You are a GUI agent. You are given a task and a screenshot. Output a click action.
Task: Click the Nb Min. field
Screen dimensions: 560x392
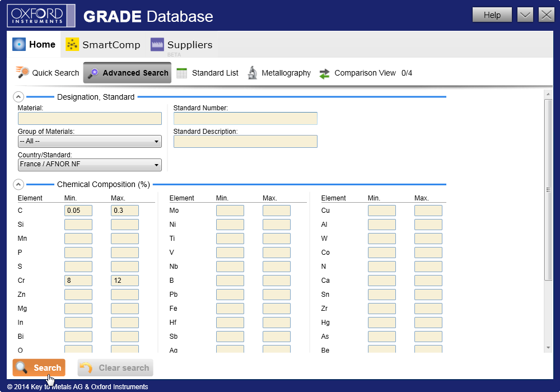(x=230, y=267)
